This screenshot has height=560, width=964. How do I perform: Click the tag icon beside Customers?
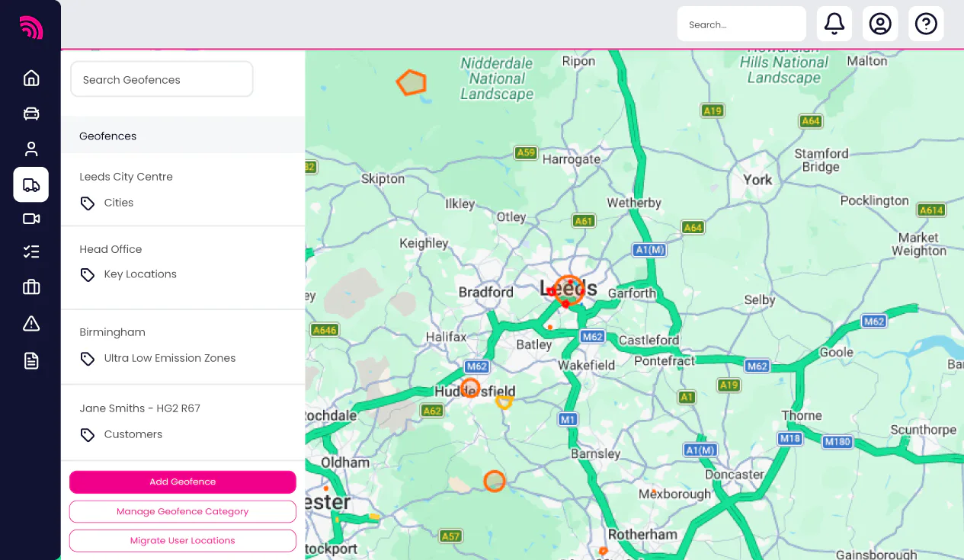[88, 435]
